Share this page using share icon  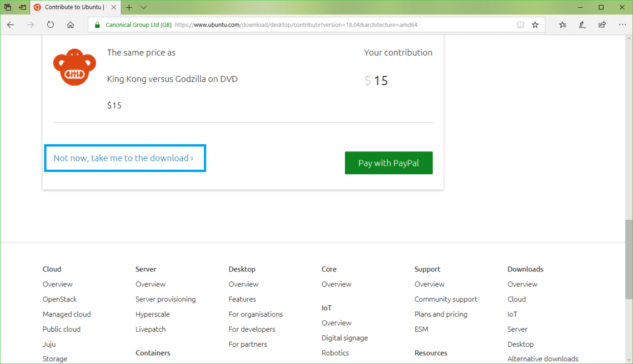(602, 25)
